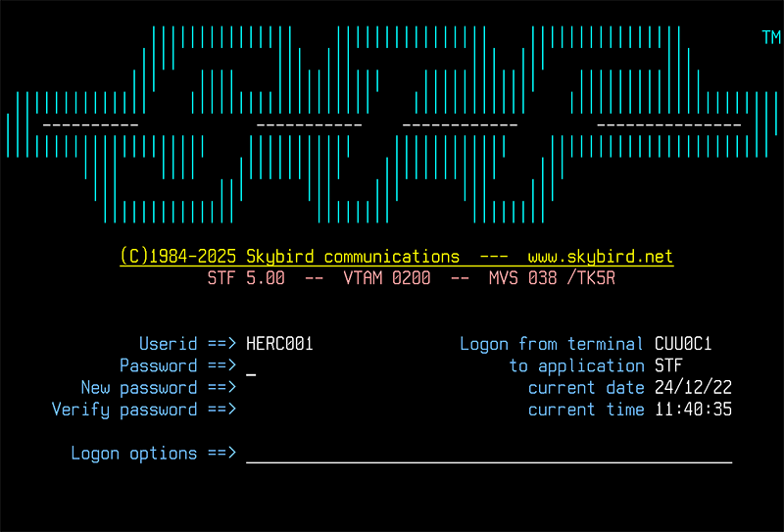Select the terminal ID CUU0C1
Viewport: 784px width, 532px height.
tap(683, 344)
